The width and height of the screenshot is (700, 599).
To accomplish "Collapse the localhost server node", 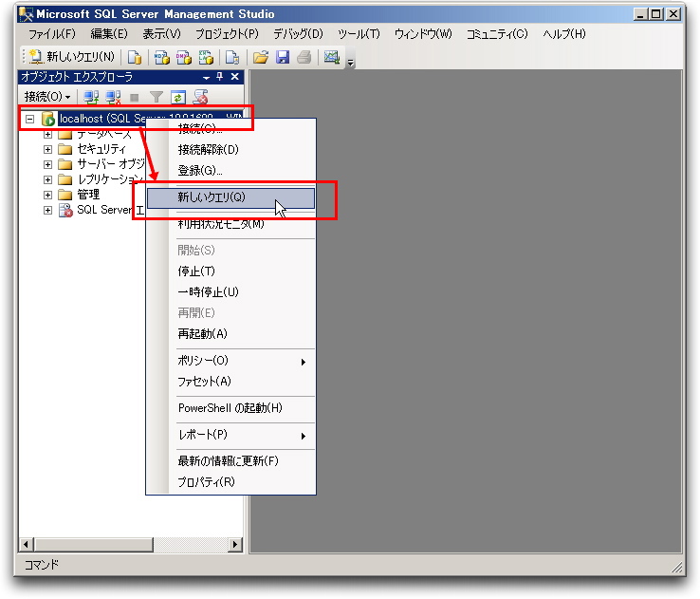I will (x=30, y=119).
